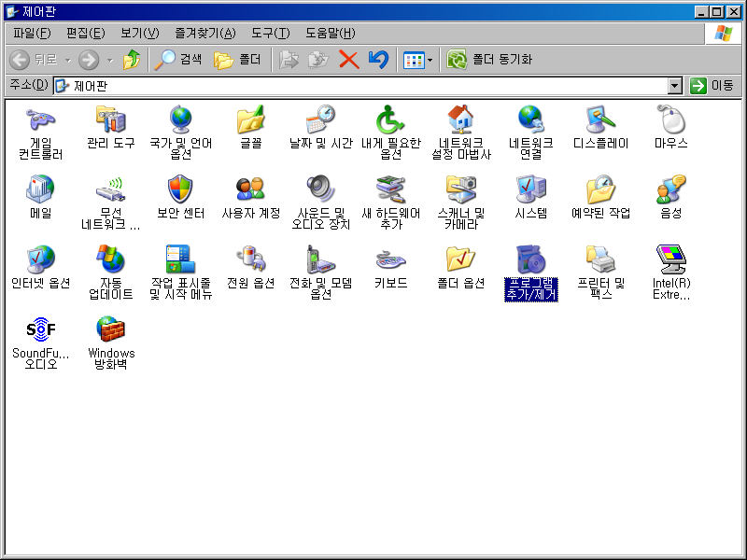Open 내게 필요한 옵션 accessibility icon
Image resolution: width=747 pixels, height=560 pixels.
[390, 119]
